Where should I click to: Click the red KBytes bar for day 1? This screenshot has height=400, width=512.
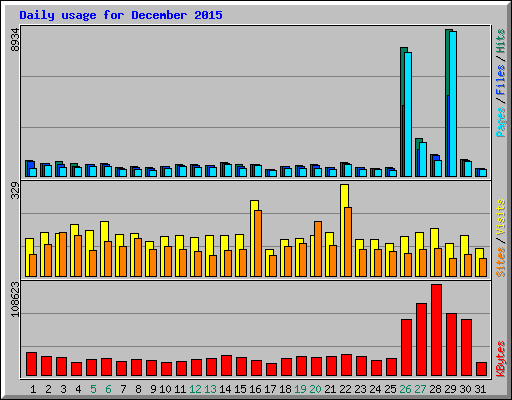point(31,364)
